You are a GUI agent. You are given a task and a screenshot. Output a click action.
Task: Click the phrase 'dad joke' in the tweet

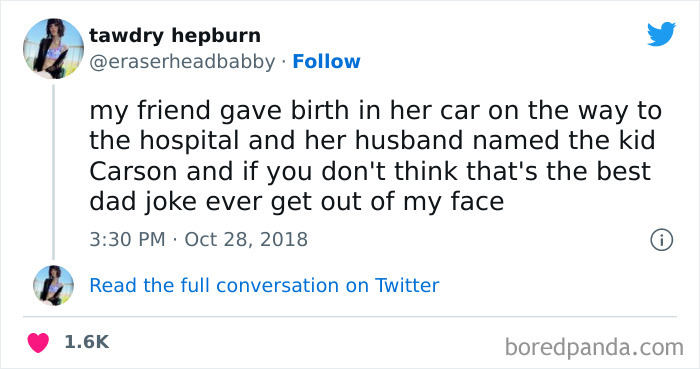coord(143,202)
